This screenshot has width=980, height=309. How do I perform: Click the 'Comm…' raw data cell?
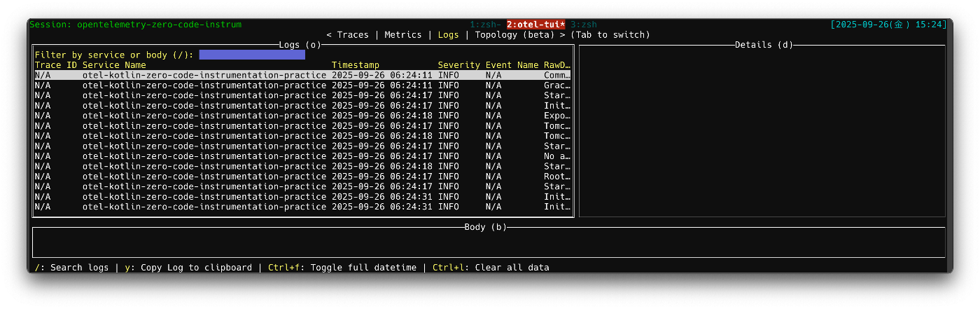pos(557,75)
